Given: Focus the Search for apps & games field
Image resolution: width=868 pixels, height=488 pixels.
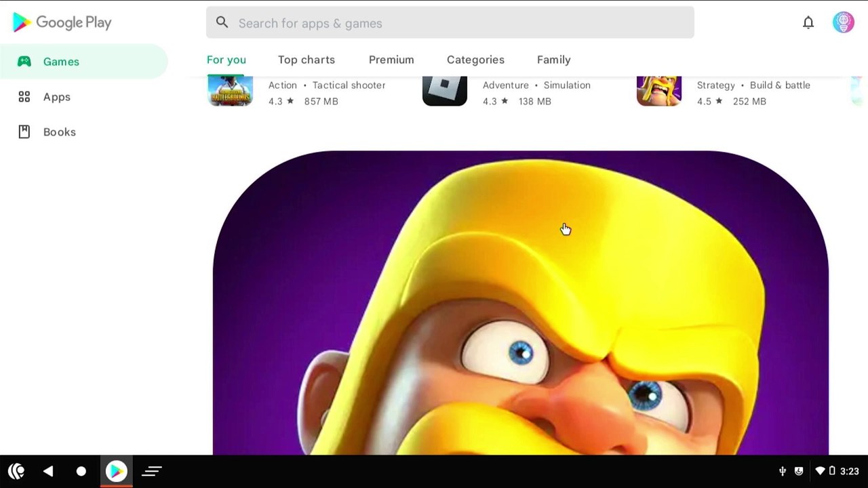Looking at the screenshot, I should [x=450, y=22].
